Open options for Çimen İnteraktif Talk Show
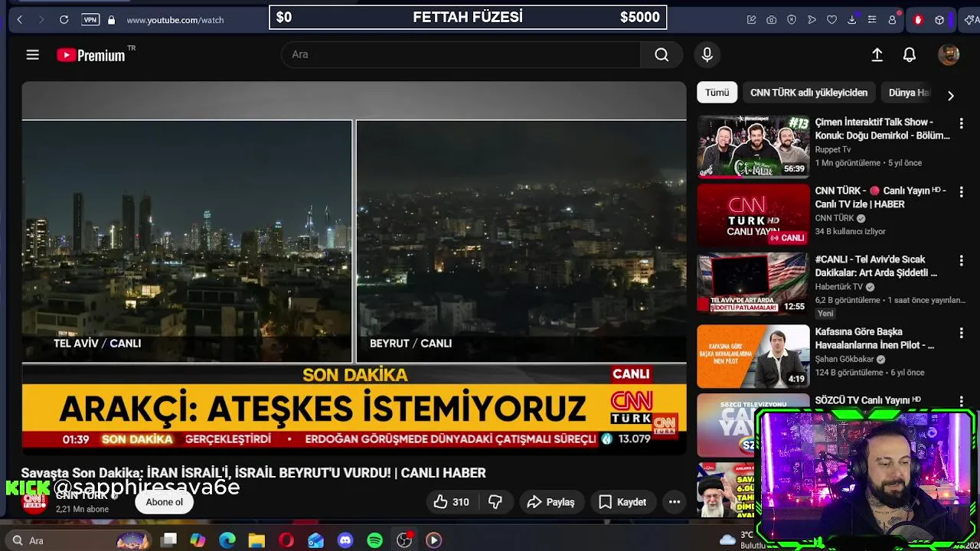The height and width of the screenshot is (551, 980). (x=961, y=122)
